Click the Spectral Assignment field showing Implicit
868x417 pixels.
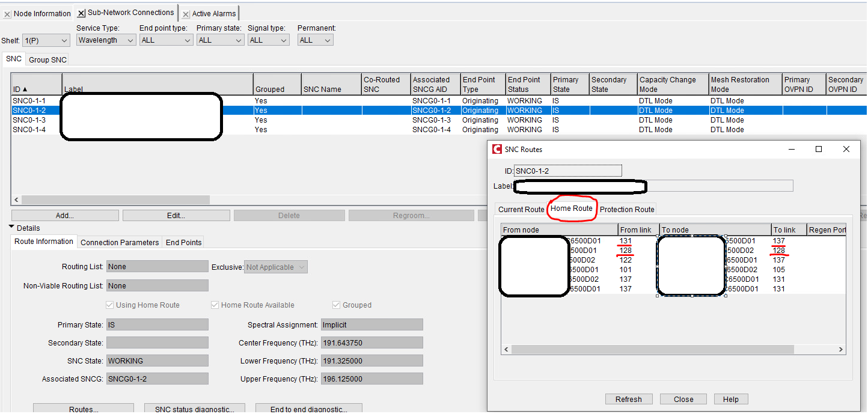pos(372,325)
